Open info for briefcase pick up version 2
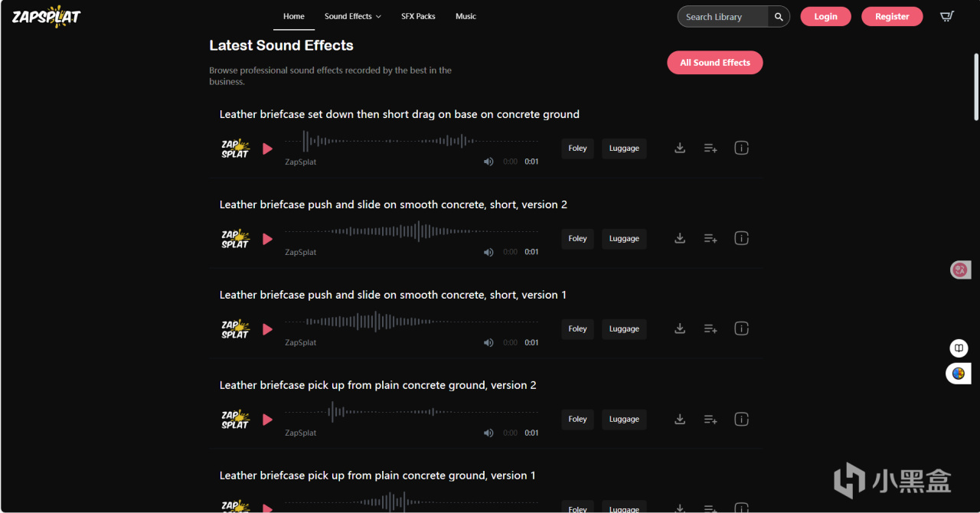This screenshot has width=980, height=513. tap(741, 419)
